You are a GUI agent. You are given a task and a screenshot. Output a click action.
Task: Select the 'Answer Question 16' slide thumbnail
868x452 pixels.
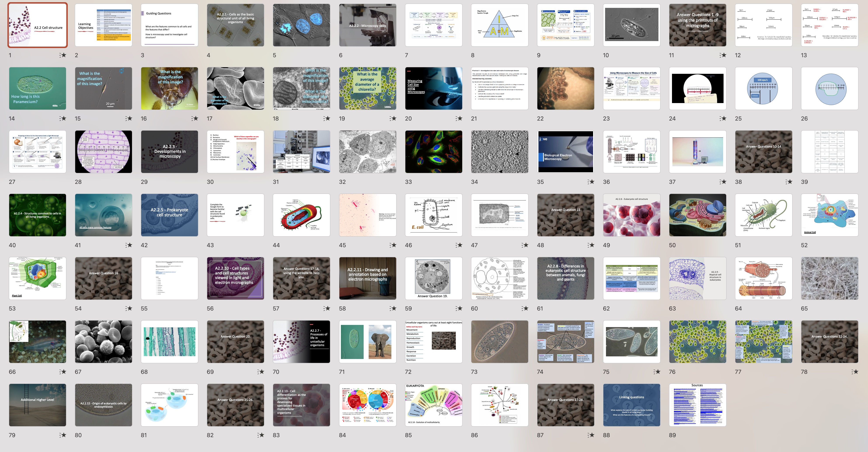[103, 279]
